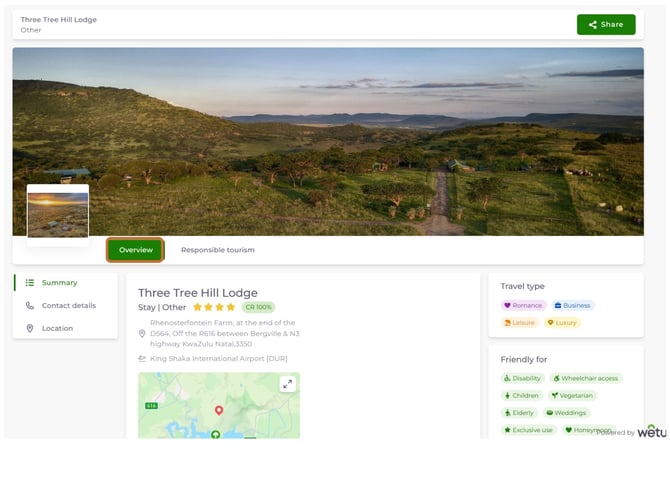
Task: Click the Three Tree Hill Lodge heading
Action: 198,293
